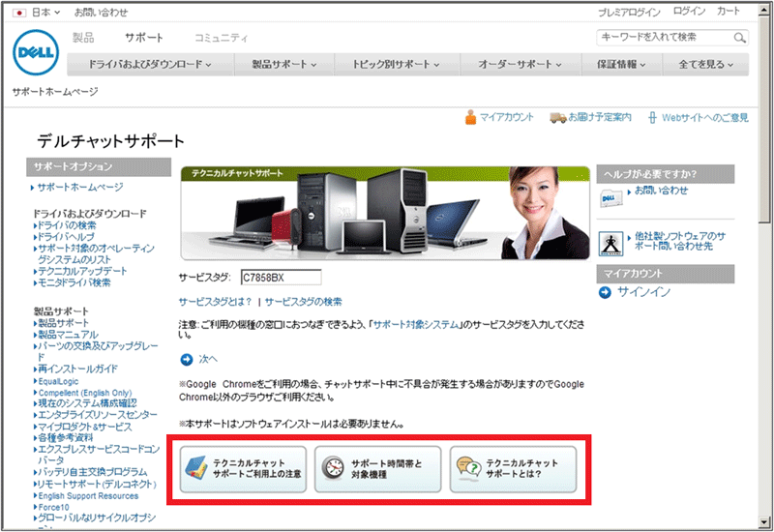Click the 次へ link
Image resolution: width=774 pixels, height=532 pixels.
pos(208,359)
